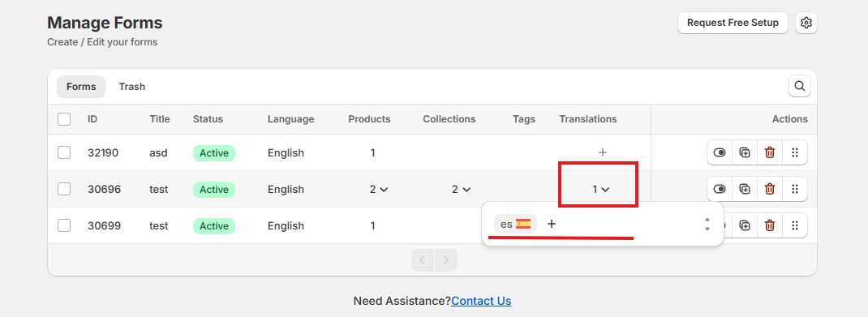The height and width of the screenshot is (317, 868).
Task: Toggle active switch for form 32190
Action: point(720,152)
